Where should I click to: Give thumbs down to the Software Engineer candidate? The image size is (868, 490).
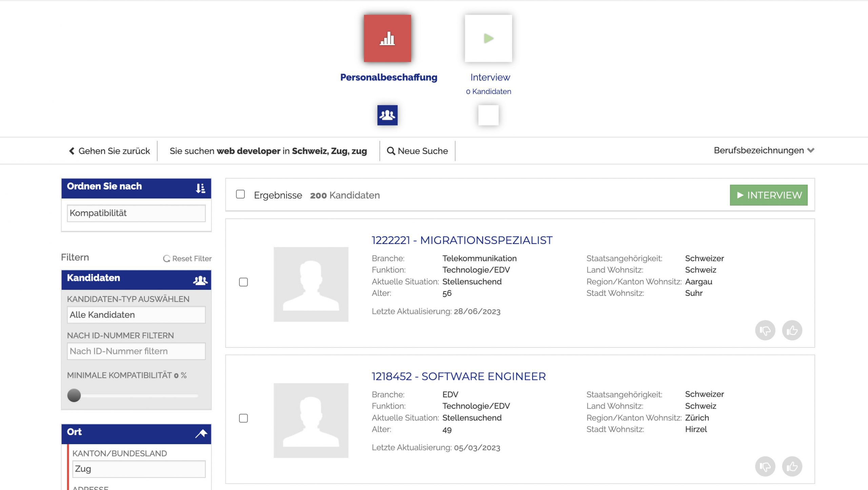(x=766, y=466)
